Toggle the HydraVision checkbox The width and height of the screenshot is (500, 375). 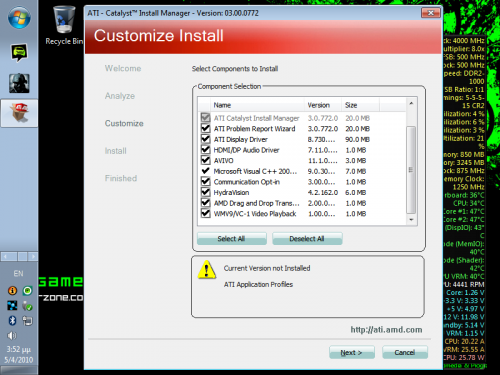coord(206,192)
